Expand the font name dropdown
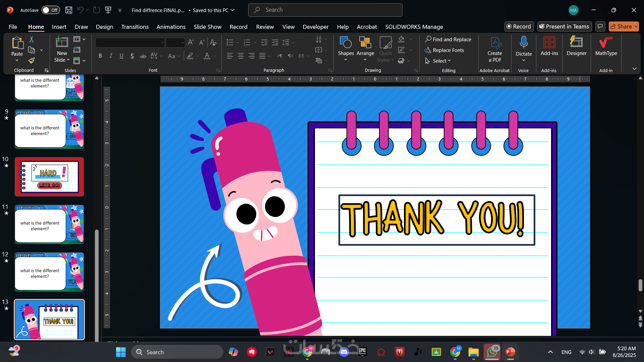644x362 pixels. [162, 43]
